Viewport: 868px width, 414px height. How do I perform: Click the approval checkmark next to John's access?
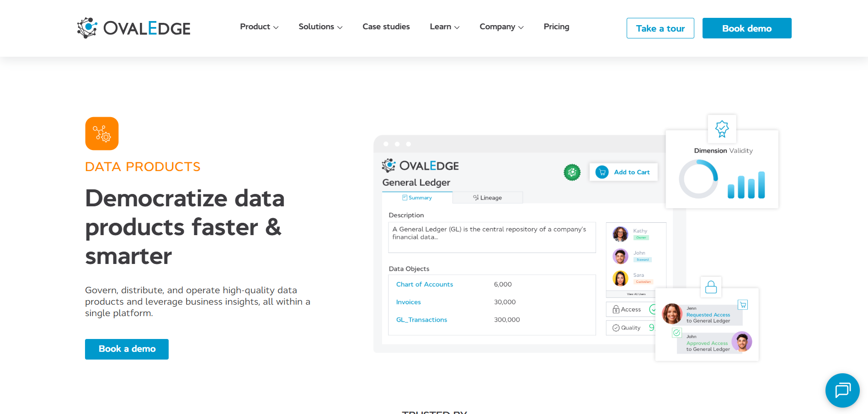tap(677, 333)
